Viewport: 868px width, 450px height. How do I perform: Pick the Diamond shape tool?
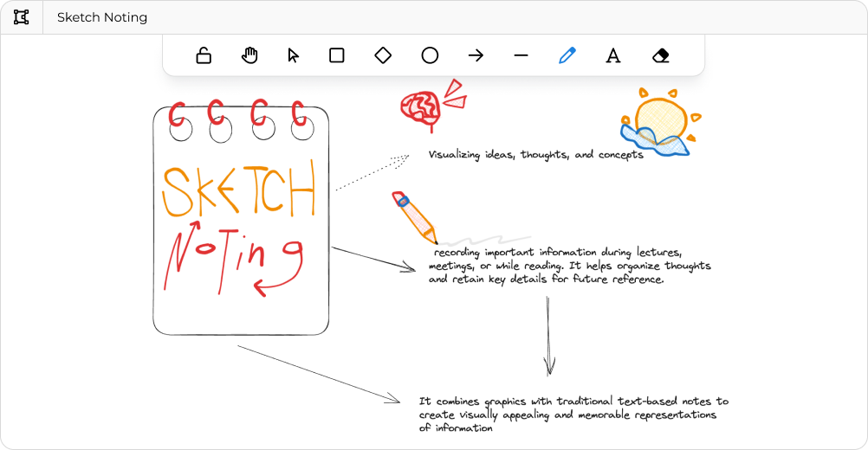(383, 55)
